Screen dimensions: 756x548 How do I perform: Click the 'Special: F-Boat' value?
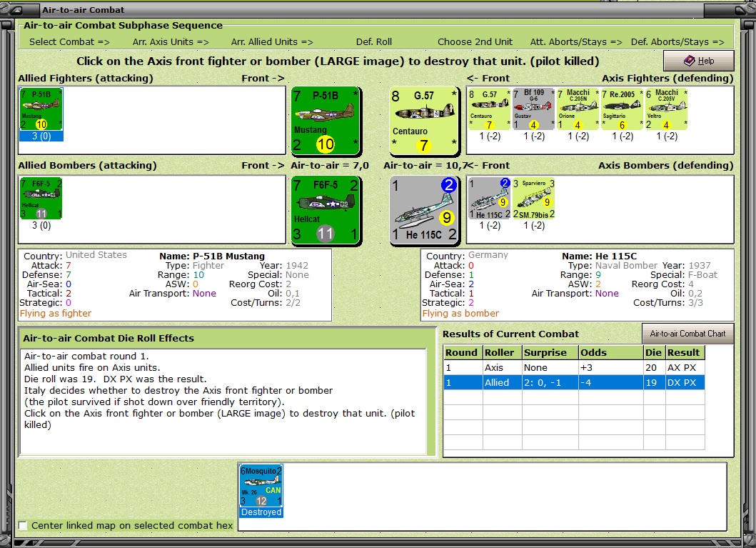pyautogui.click(x=702, y=275)
